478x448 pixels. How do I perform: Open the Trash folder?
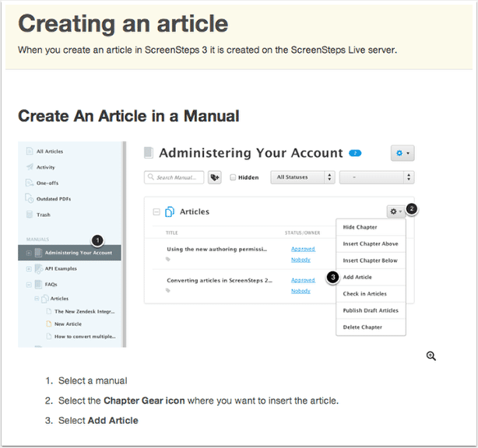point(44,214)
